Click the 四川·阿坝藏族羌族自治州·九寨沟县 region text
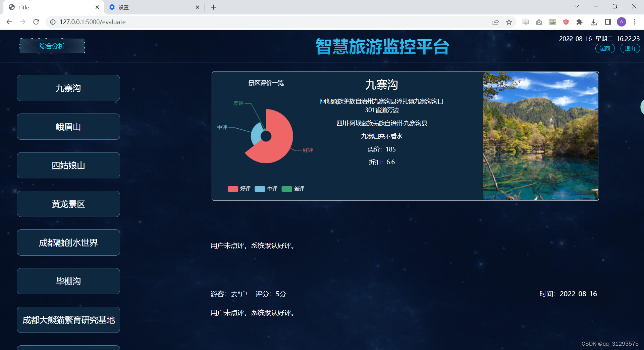The height and width of the screenshot is (350, 644). coord(382,123)
